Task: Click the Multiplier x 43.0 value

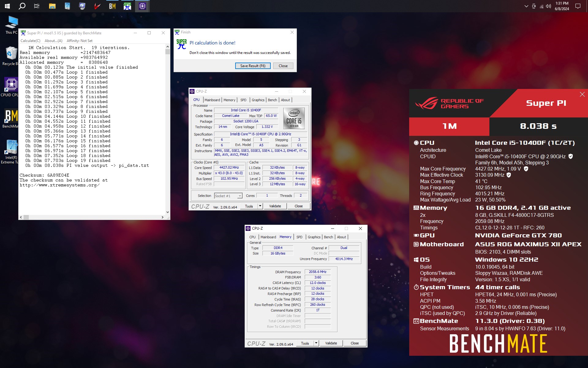Action: (229, 173)
